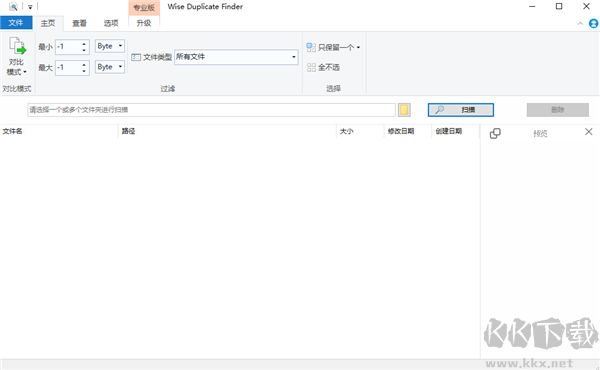Open the 最大 Byte unit dropdown

110,67
